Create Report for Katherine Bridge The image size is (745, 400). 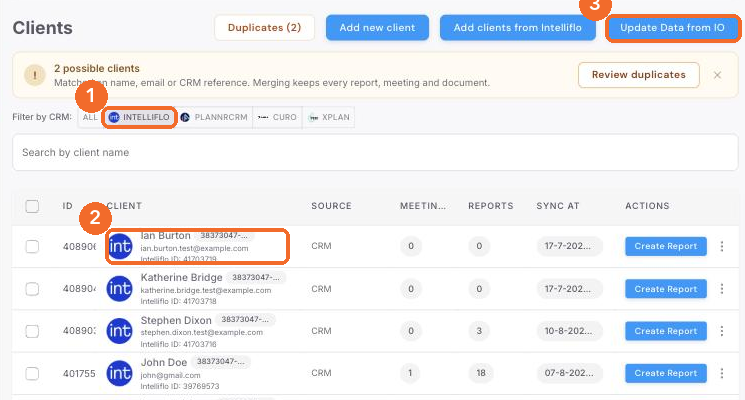pos(666,289)
